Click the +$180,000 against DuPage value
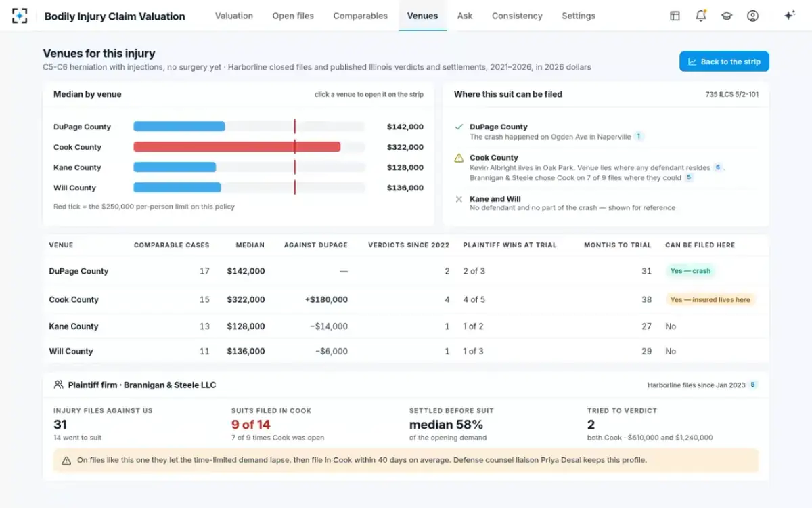Screen dimensions: 812x508 [327, 299]
